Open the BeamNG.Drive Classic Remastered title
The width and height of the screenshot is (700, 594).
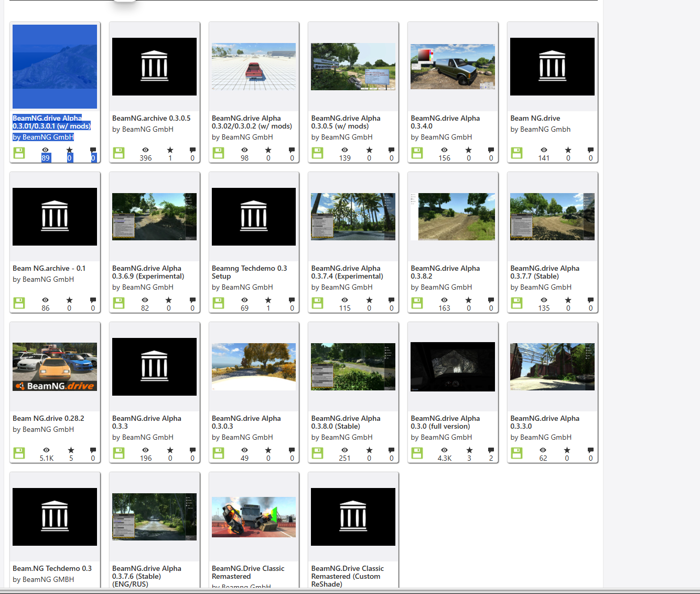pos(248,572)
